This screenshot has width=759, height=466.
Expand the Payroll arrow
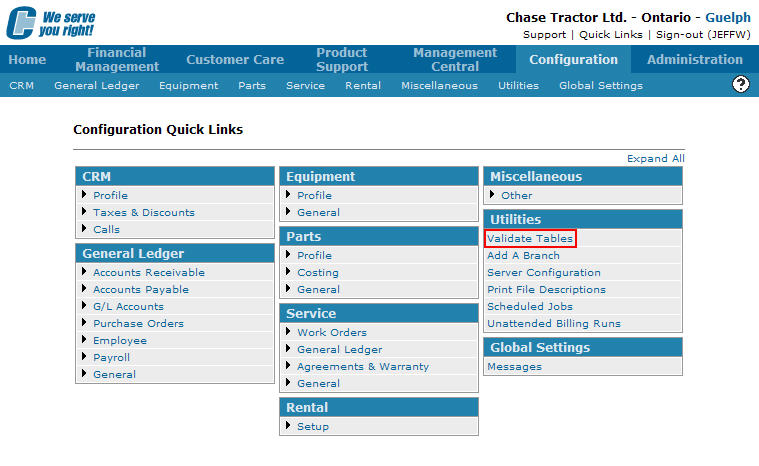pos(84,357)
